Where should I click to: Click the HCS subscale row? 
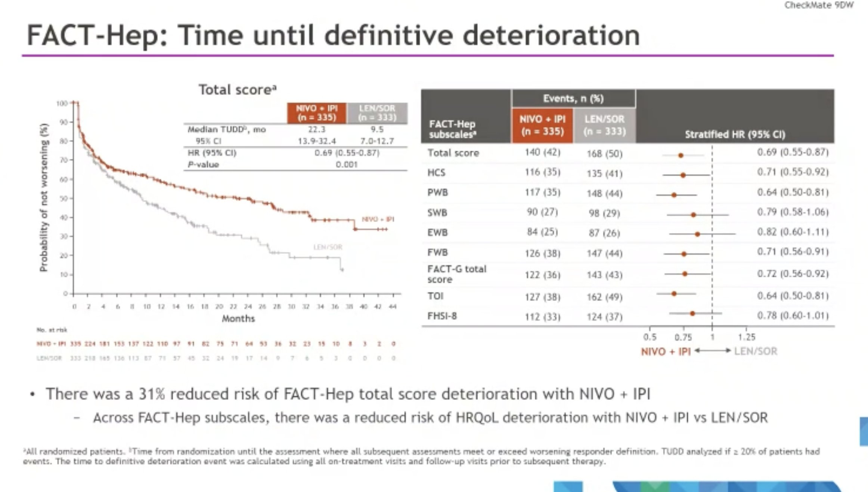pos(627,173)
